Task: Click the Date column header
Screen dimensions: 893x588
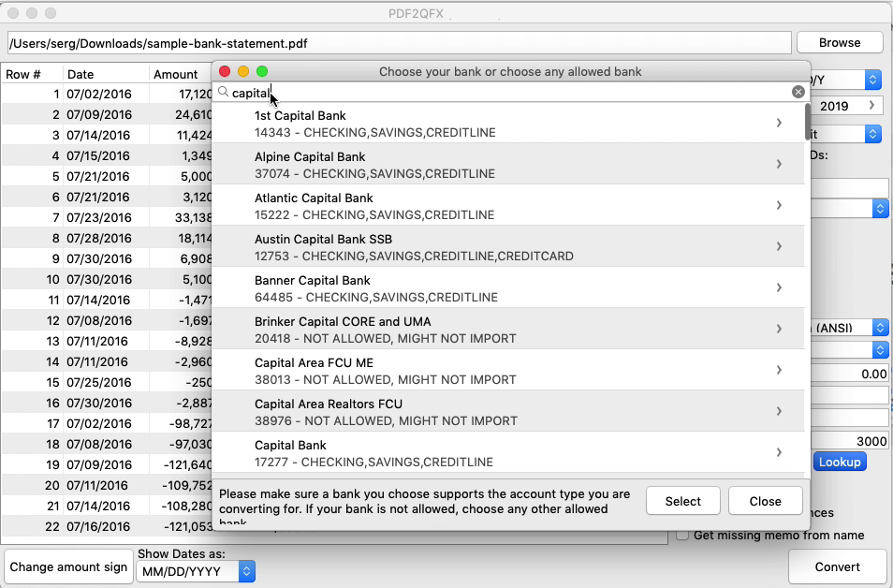Action: [x=81, y=74]
